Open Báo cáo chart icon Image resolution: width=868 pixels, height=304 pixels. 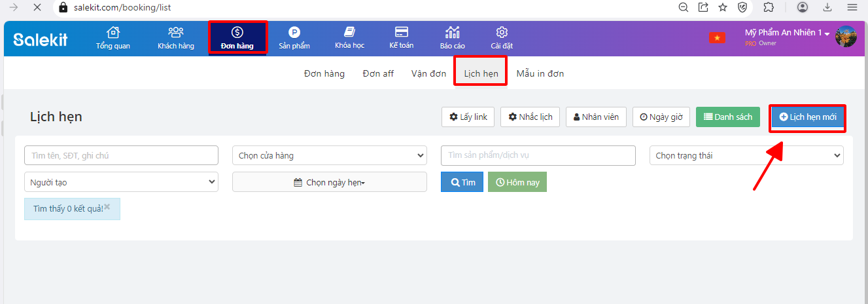click(452, 33)
